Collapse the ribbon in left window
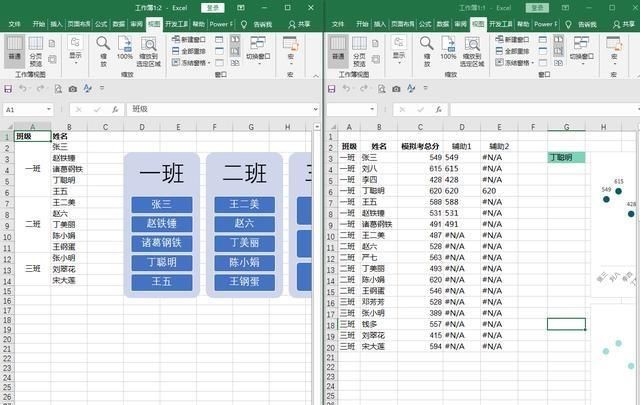 click(x=316, y=76)
